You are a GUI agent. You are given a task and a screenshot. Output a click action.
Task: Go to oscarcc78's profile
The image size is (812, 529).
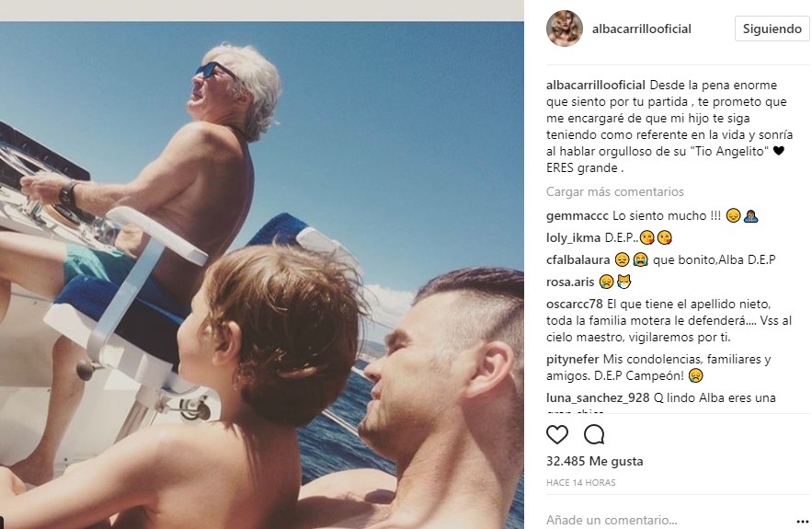click(575, 304)
